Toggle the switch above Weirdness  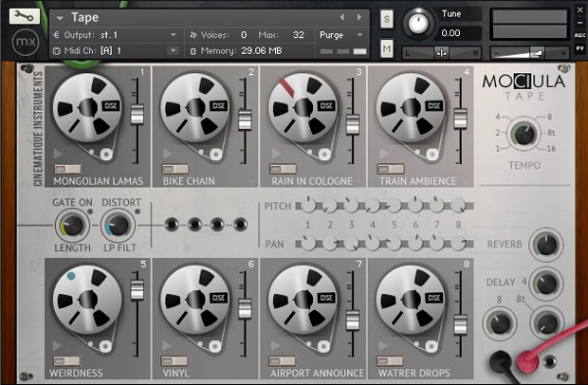66,361
